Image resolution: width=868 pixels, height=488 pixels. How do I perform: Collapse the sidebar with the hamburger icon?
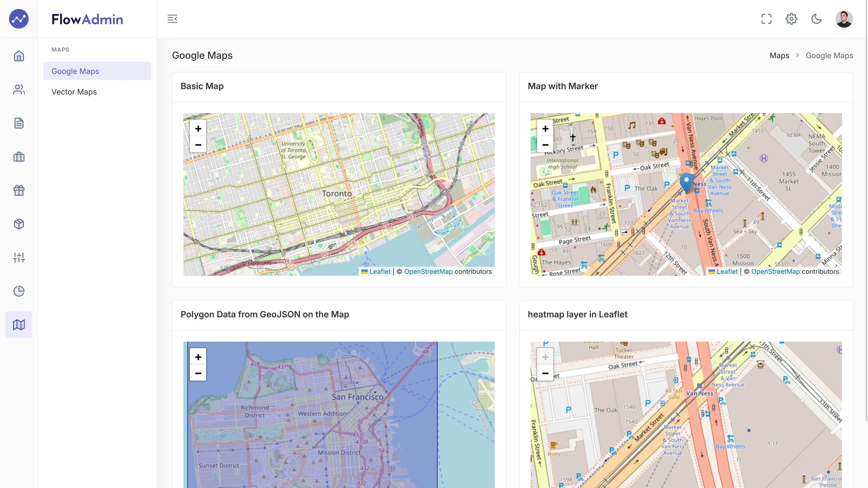point(172,19)
